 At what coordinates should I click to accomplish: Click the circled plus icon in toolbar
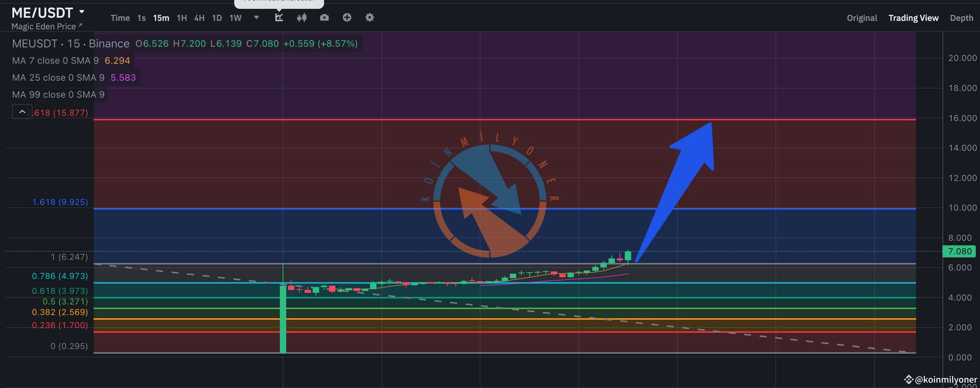(x=347, y=17)
